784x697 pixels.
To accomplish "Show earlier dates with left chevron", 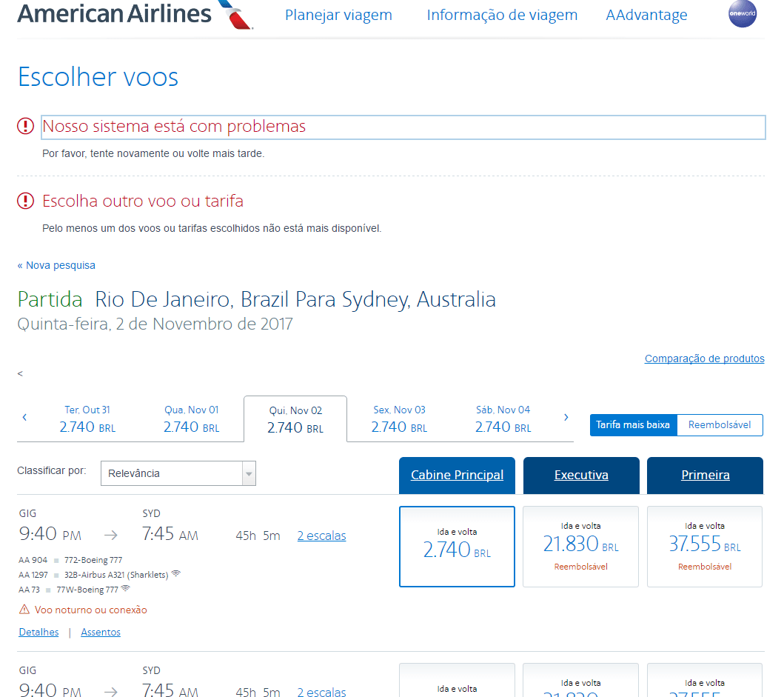I will tap(24, 418).
